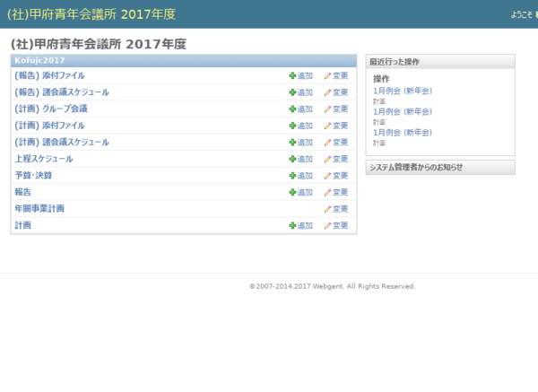The height and width of the screenshot is (392, 538).
Task: Open the (報告) 添付ファイル list
Action: [49, 75]
